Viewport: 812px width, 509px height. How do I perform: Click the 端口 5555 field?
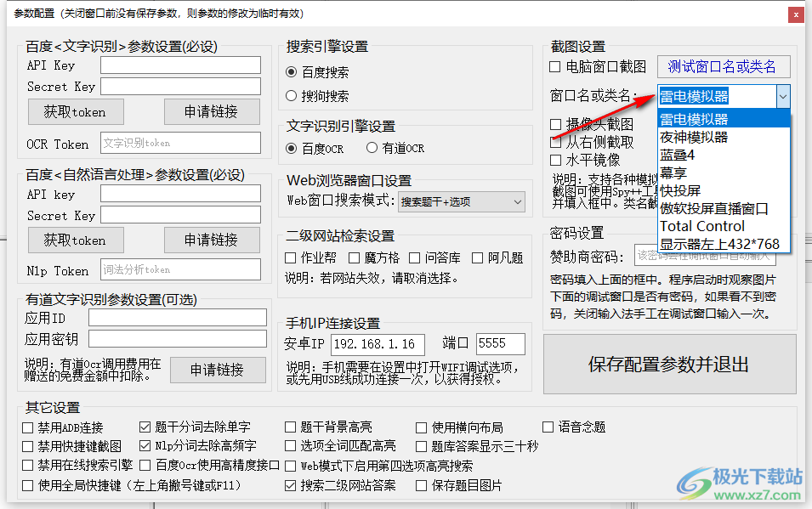(x=500, y=344)
